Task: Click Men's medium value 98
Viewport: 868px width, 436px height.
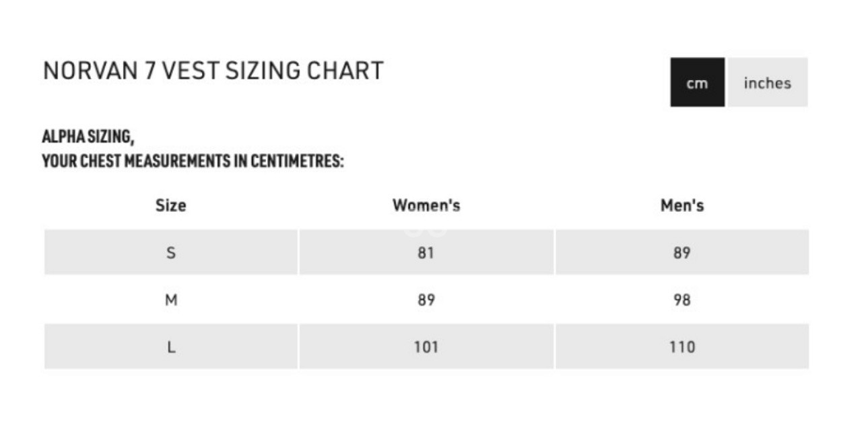Action: pos(682,300)
